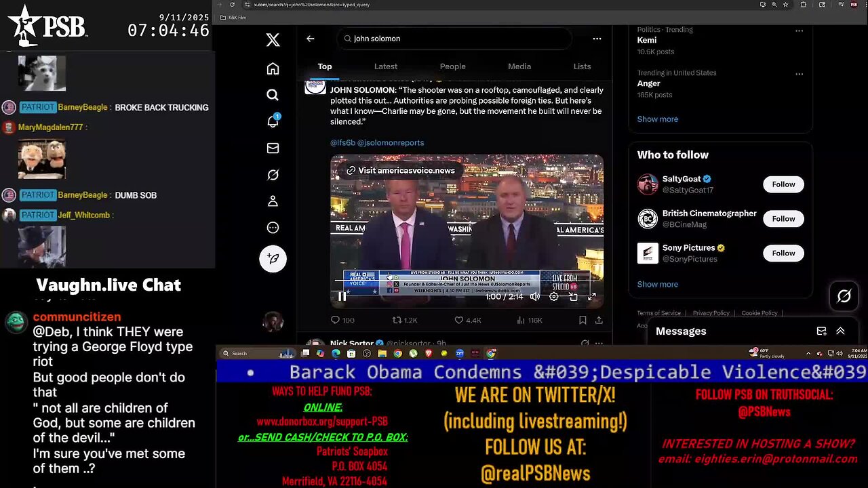Open the @lfs6b mention link
Screen dimensions: 868x488
342,142
